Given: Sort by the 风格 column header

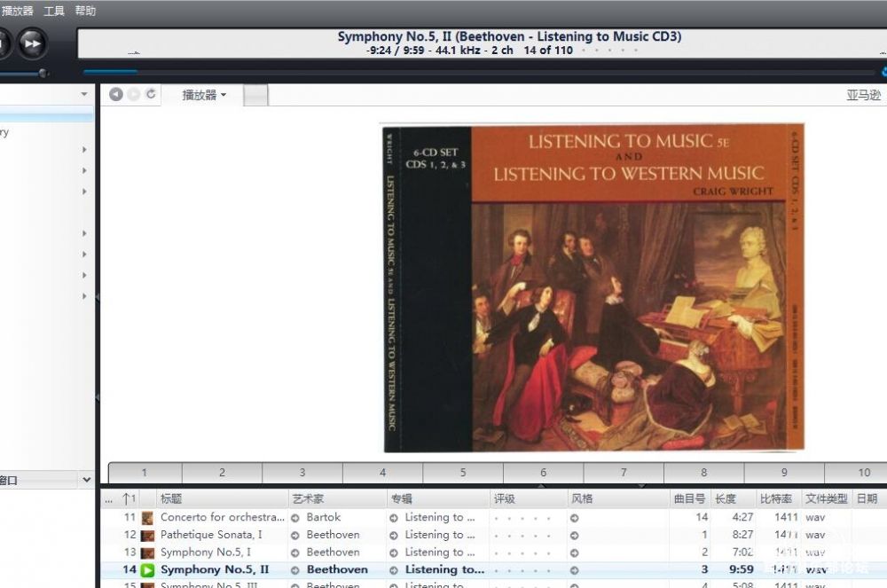Looking at the screenshot, I should (x=618, y=498).
